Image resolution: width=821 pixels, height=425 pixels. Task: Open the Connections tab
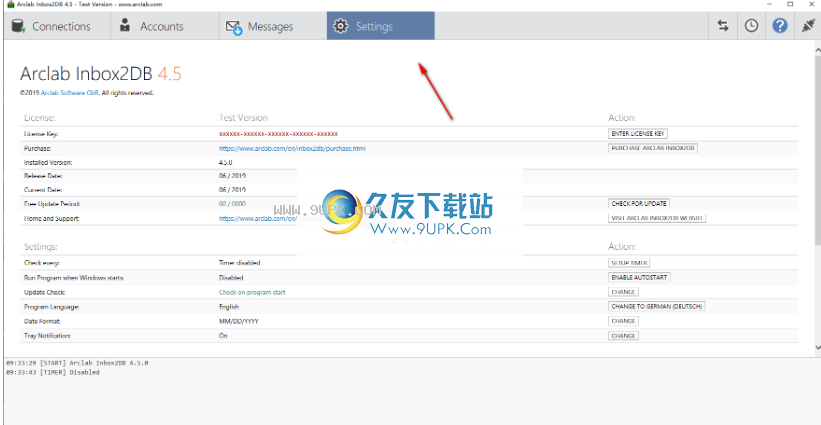pyautogui.click(x=57, y=26)
